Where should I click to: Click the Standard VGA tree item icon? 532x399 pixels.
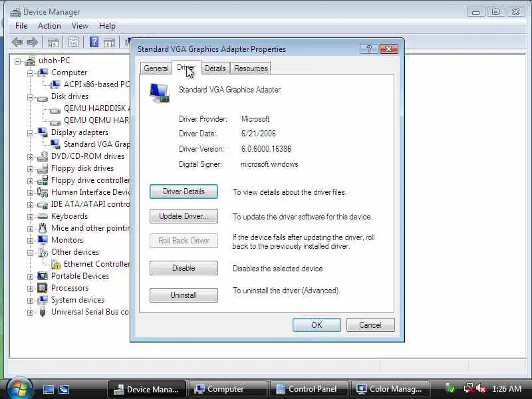point(55,144)
